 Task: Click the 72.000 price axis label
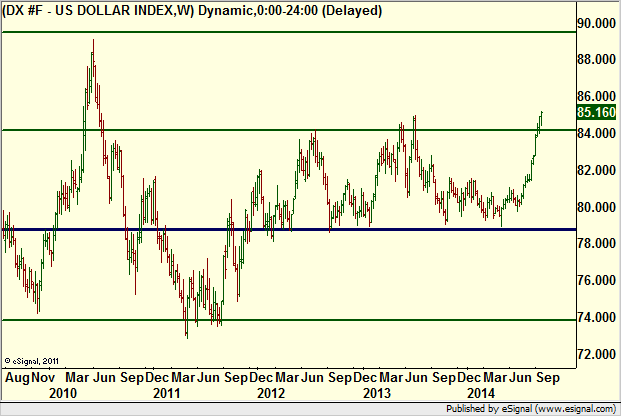[596, 354]
